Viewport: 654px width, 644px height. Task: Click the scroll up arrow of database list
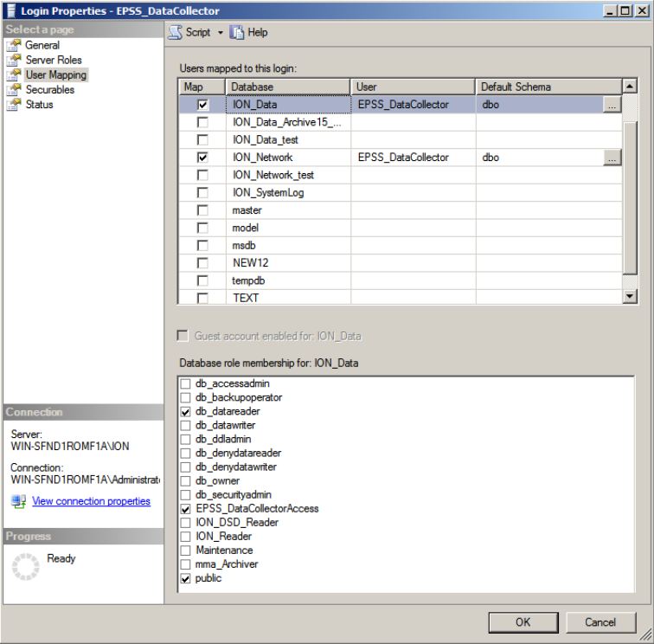coord(630,86)
